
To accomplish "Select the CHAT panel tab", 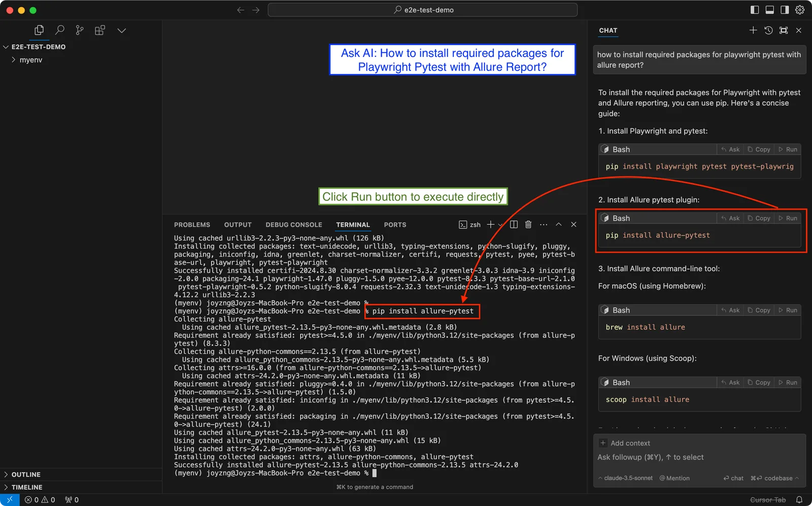I will click(608, 30).
